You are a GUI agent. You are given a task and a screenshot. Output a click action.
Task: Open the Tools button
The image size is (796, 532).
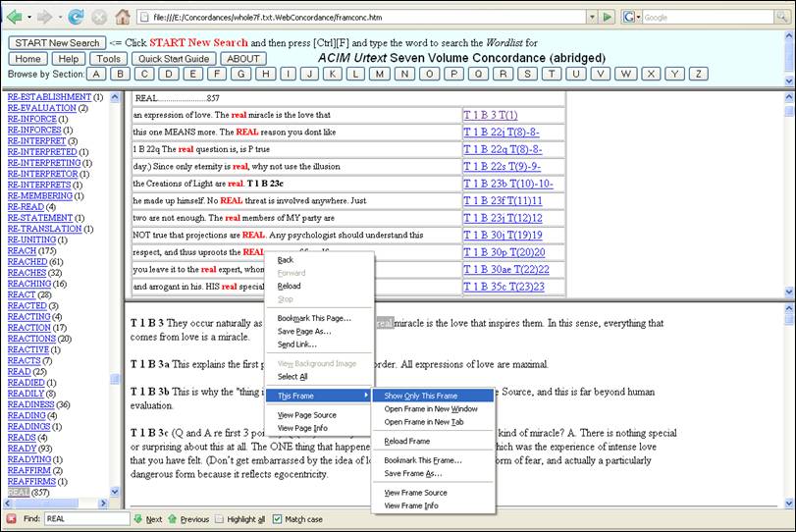point(109,58)
